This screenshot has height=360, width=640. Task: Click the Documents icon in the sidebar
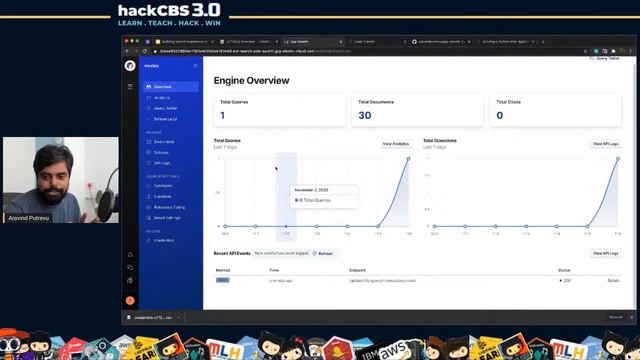click(x=149, y=142)
